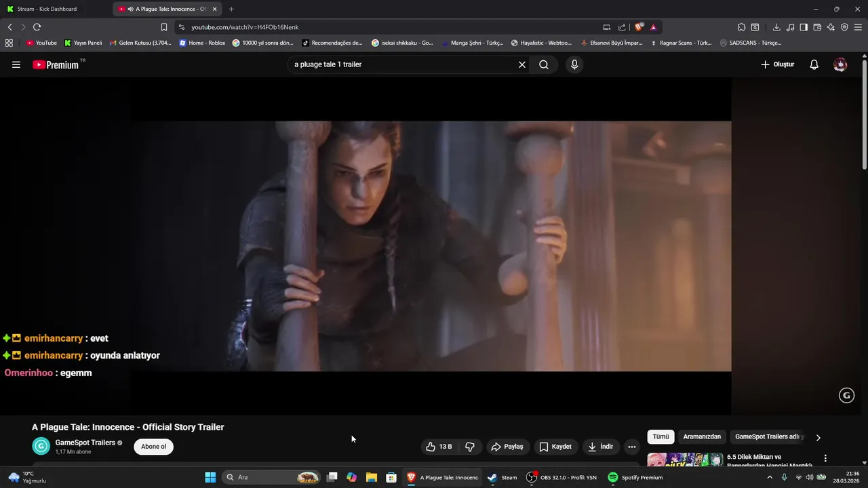Open the SADSCANS bookmark
This screenshot has height=488, width=868.
pos(751,43)
